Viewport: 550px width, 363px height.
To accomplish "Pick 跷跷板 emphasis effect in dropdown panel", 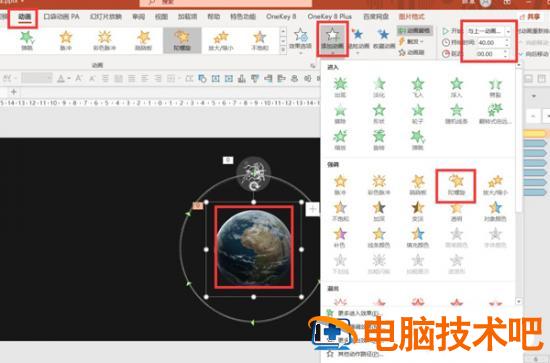I will coord(418,185).
